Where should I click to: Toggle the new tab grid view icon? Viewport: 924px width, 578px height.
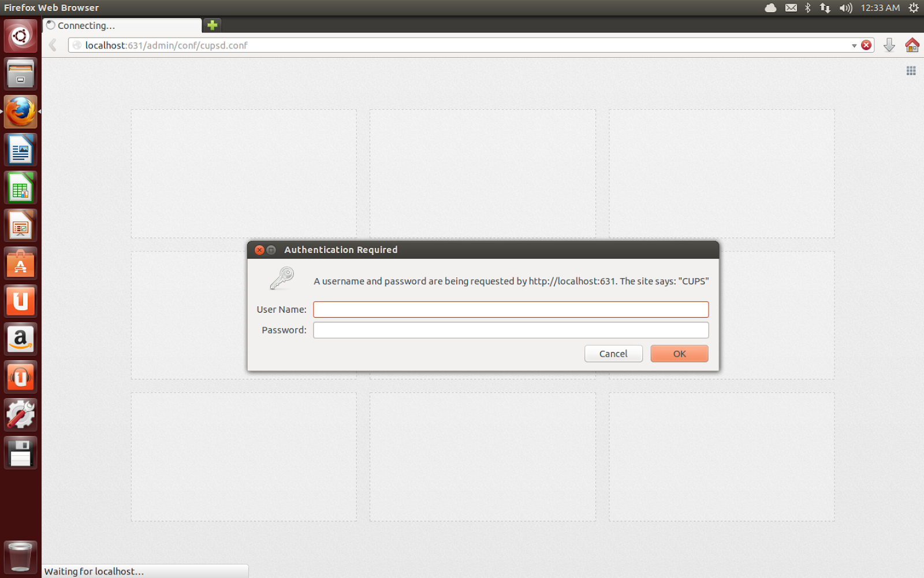click(x=911, y=71)
